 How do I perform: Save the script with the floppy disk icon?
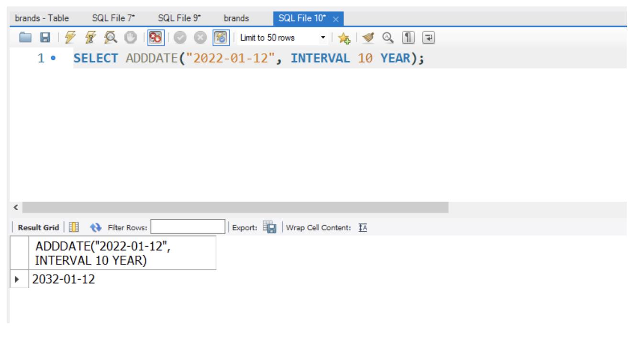tap(30, 38)
